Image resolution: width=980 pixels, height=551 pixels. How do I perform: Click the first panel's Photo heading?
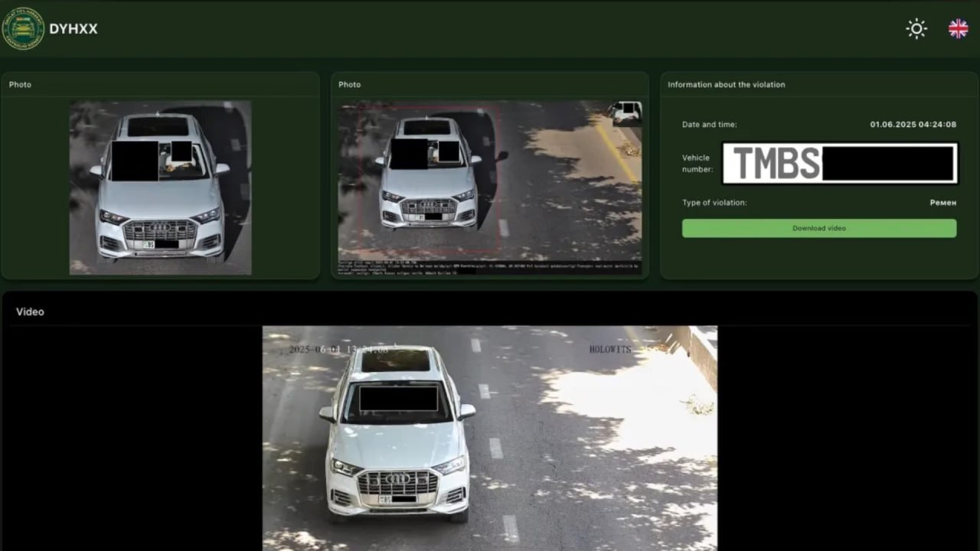coord(21,85)
